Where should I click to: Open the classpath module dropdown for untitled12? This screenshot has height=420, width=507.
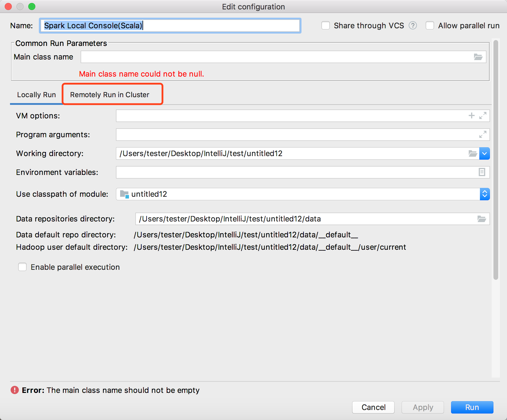pos(484,194)
